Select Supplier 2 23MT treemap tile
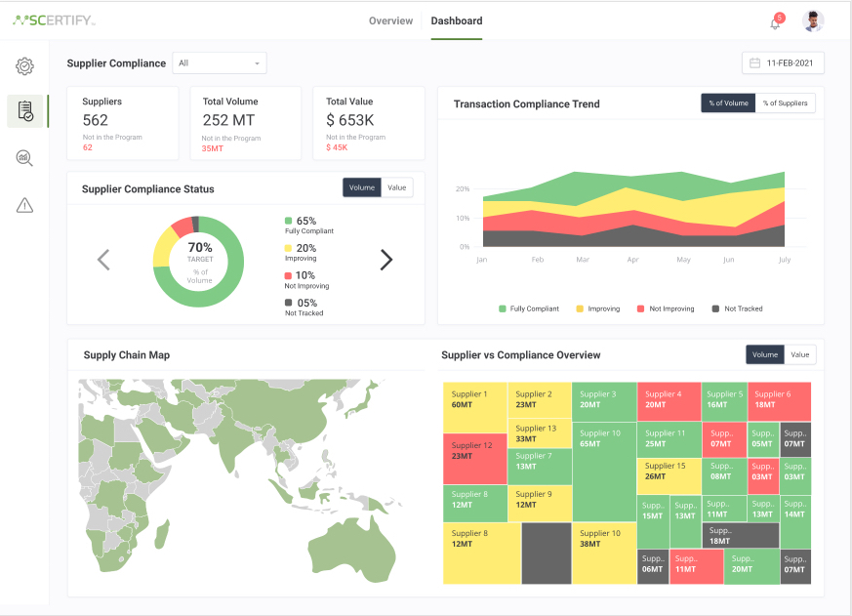Viewport: 852px width, 616px height. [x=539, y=399]
